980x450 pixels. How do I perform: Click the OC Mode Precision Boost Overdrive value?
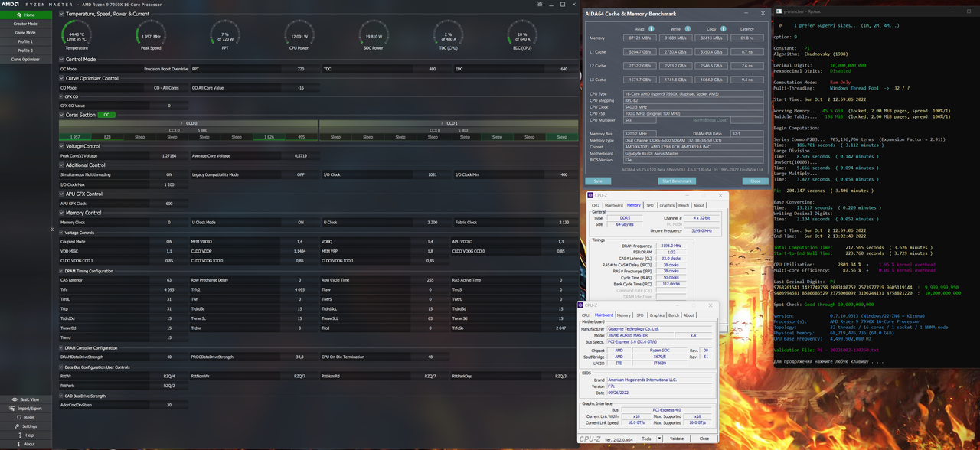[166, 69]
